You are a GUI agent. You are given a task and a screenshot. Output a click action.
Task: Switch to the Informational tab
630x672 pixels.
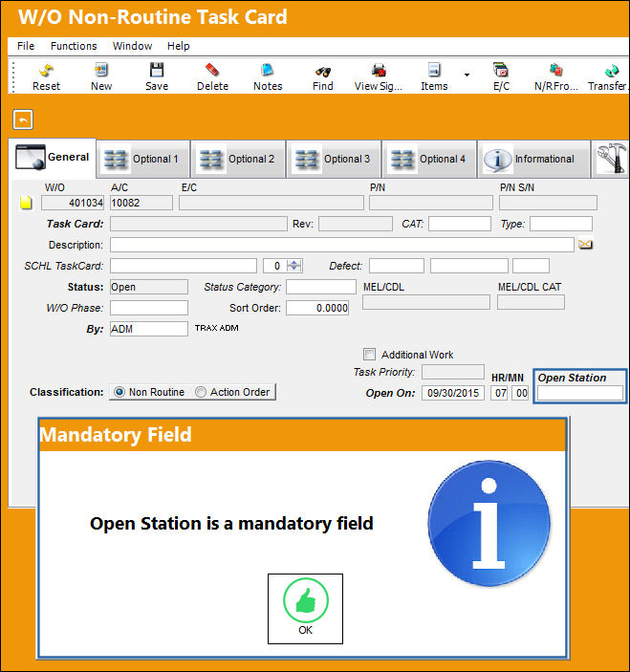[534, 159]
